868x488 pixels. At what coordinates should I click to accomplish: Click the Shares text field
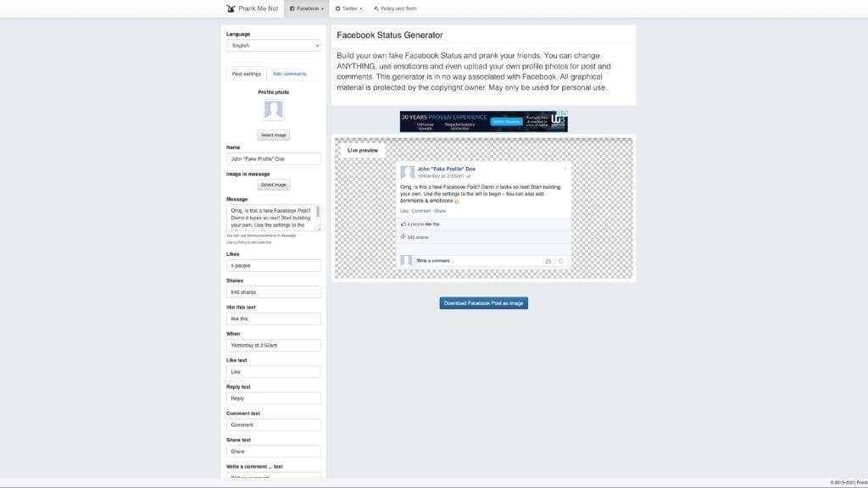point(273,292)
